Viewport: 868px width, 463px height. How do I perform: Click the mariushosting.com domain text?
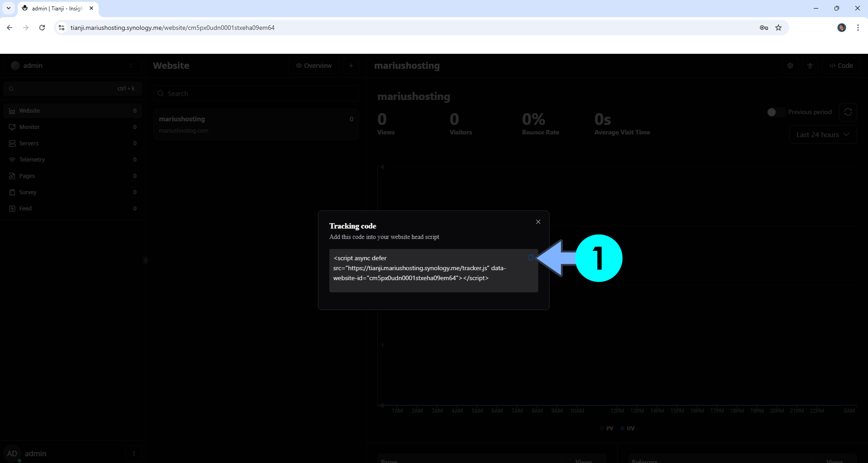(x=184, y=130)
